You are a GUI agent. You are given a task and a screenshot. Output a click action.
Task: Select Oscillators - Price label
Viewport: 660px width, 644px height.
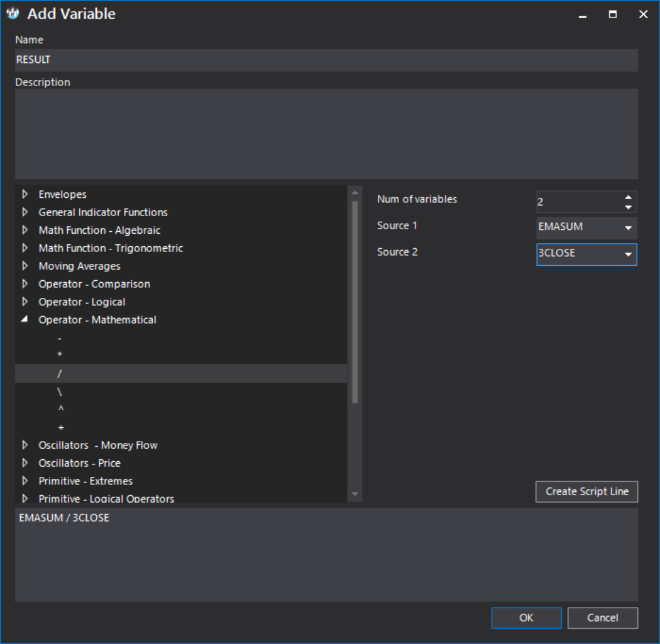pyautogui.click(x=80, y=463)
